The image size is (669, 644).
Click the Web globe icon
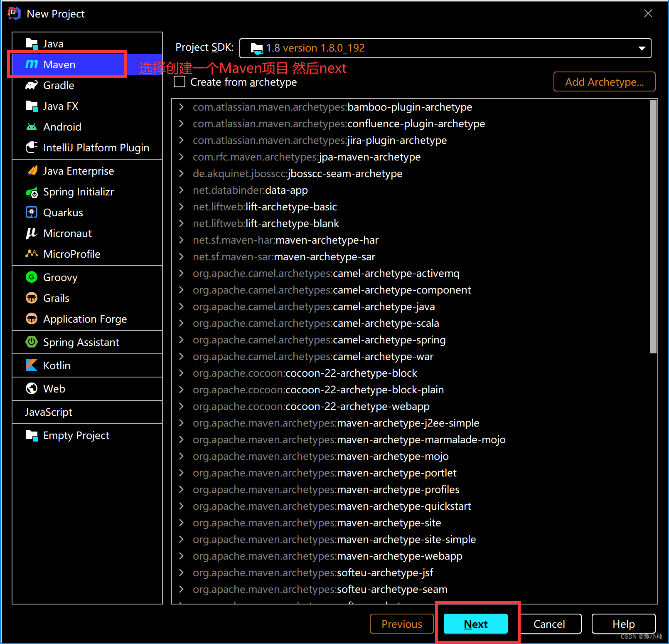click(32, 388)
